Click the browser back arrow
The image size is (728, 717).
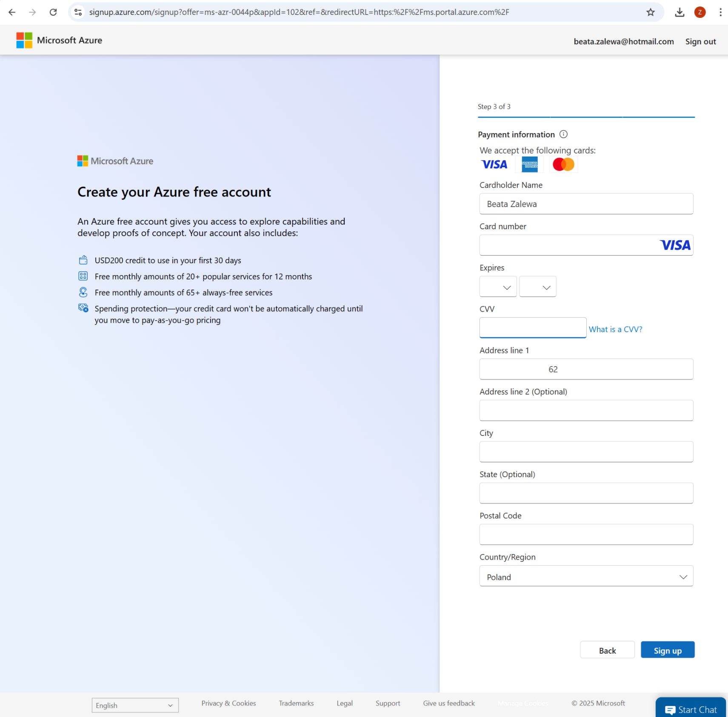(12, 12)
